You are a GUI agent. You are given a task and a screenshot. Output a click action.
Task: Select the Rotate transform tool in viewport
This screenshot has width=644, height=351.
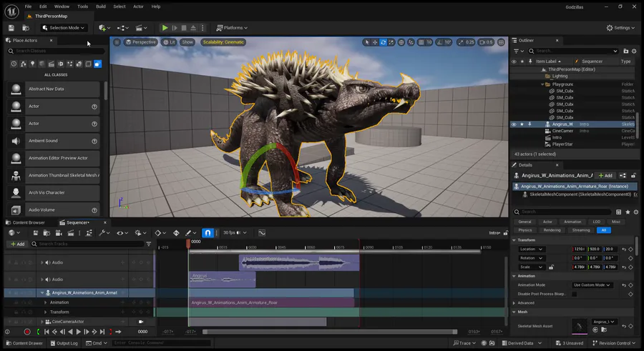384,42
